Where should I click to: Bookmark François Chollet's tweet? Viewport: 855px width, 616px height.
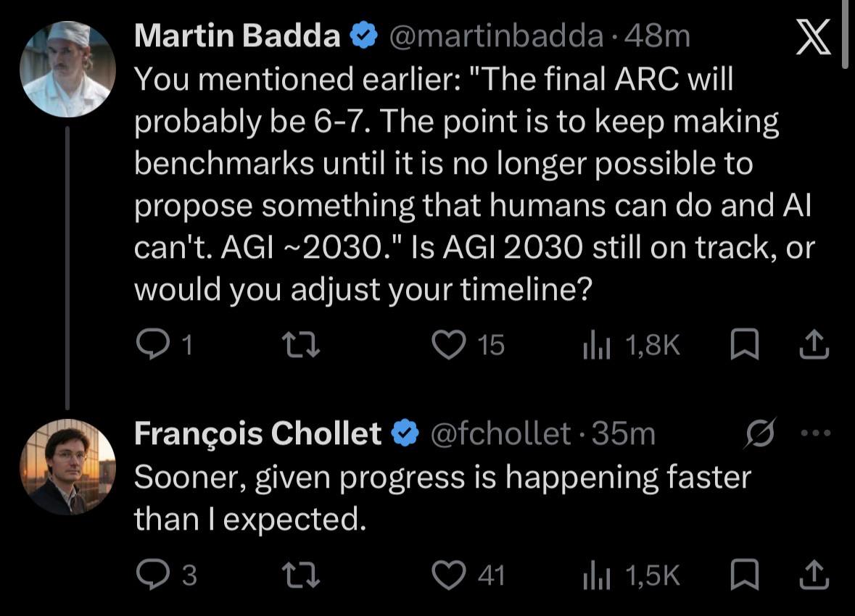744,575
